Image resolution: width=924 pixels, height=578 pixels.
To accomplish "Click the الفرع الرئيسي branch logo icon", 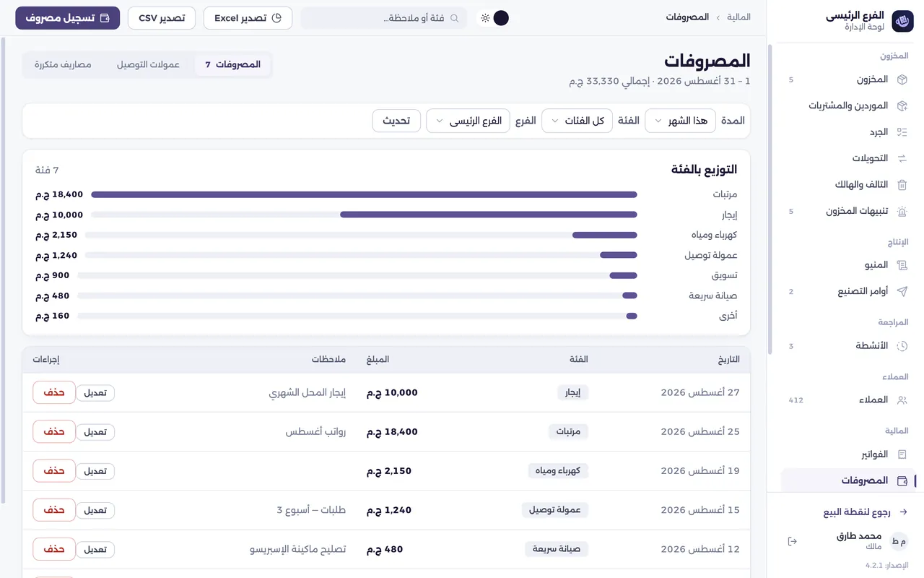I will pyautogui.click(x=902, y=21).
